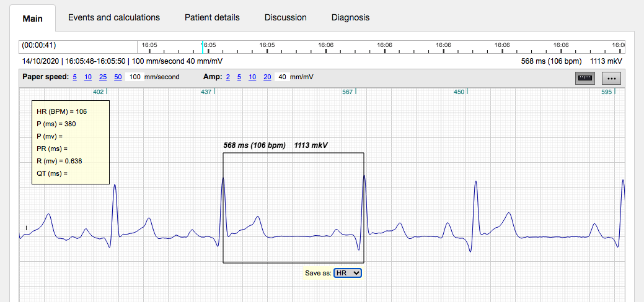644x302 pixels.
Task: Click the 568 ms (106 bpm) label above selection
Action: tap(254, 145)
